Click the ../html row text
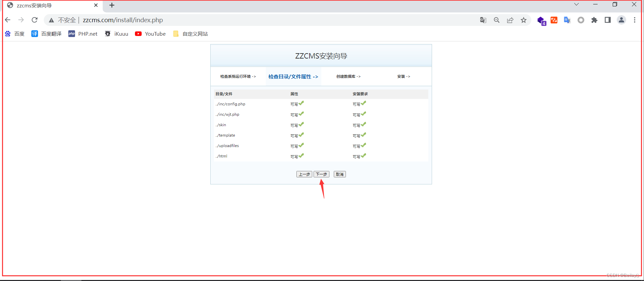The height and width of the screenshot is (281, 644). [x=221, y=156]
